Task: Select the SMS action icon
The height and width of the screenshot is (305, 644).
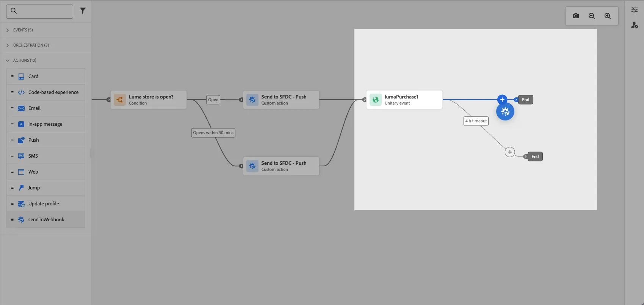Action: tap(21, 156)
